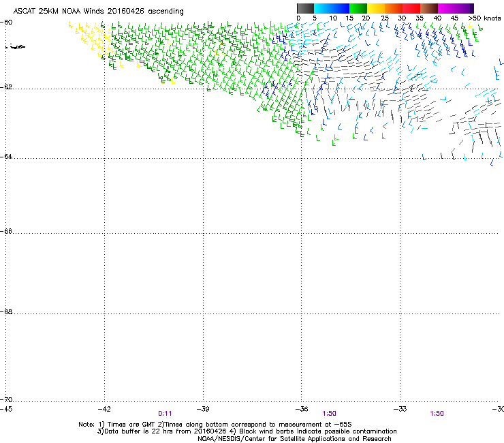Viewport: 504px width, 443px height.
Task: Click the orange 25-30 knots color segment
Action: (394, 8)
